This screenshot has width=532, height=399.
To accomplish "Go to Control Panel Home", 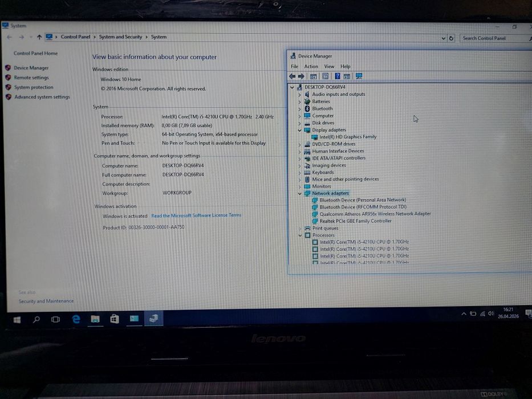I will coord(35,53).
